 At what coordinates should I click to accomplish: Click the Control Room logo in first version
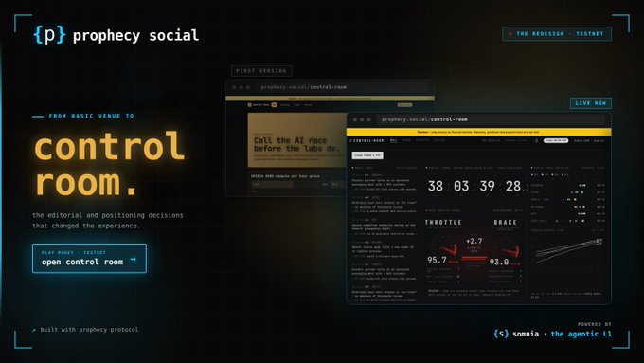[259, 105]
